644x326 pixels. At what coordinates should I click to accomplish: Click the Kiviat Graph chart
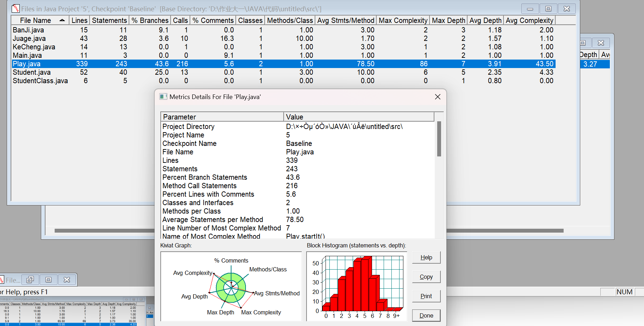click(x=231, y=286)
